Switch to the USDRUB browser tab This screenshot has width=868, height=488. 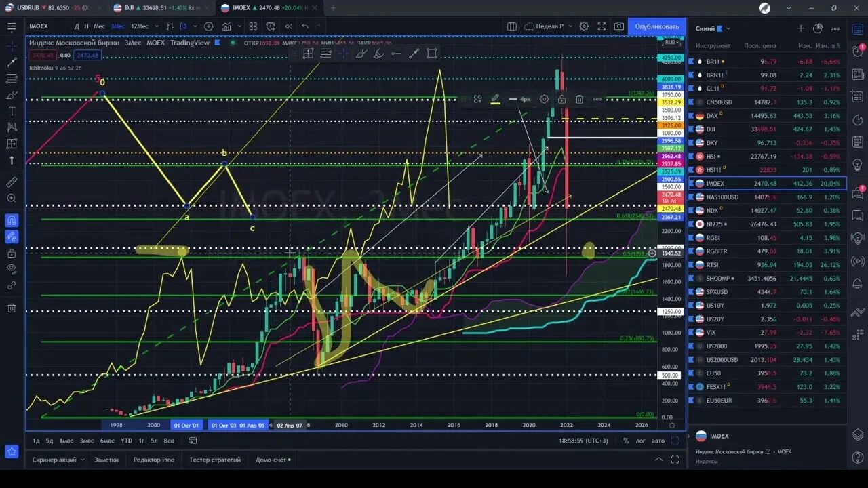[x=53, y=7]
